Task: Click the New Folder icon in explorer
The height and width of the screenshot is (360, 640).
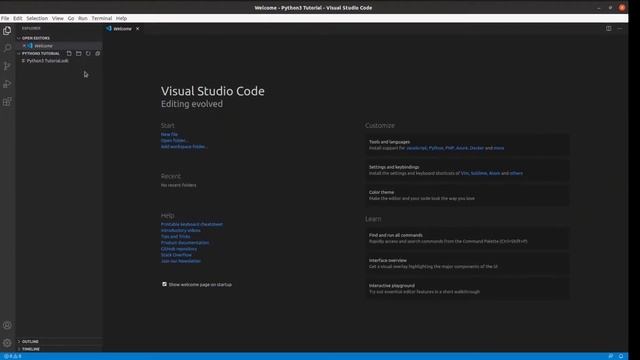Action: [78, 53]
